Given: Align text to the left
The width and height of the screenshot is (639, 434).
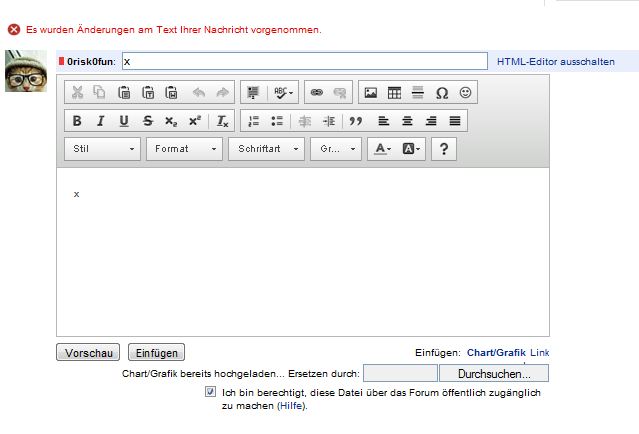Looking at the screenshot, I should tap(383, 121).
